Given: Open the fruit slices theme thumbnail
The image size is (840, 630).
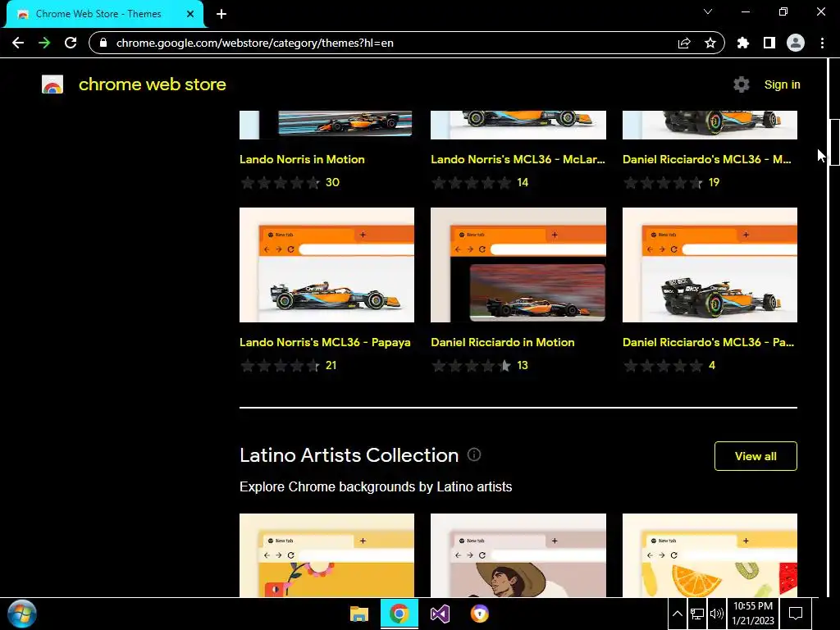Looking at the screenshot, I should [x=710, y=555].
